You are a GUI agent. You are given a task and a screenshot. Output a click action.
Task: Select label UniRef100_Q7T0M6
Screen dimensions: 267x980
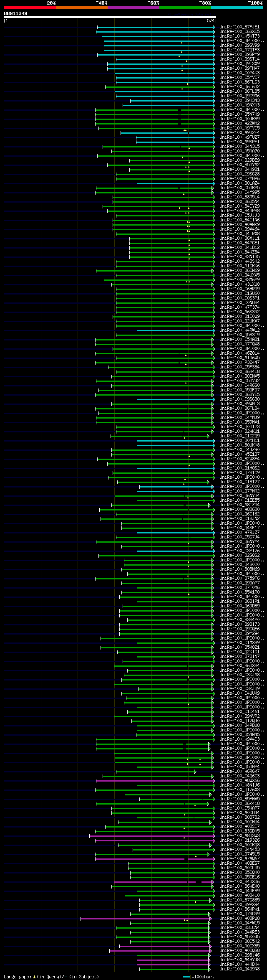[x=239, y=587]
